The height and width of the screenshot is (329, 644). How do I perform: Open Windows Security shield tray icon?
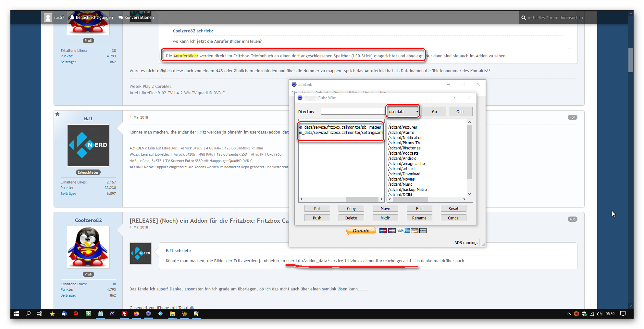[584, 314]
